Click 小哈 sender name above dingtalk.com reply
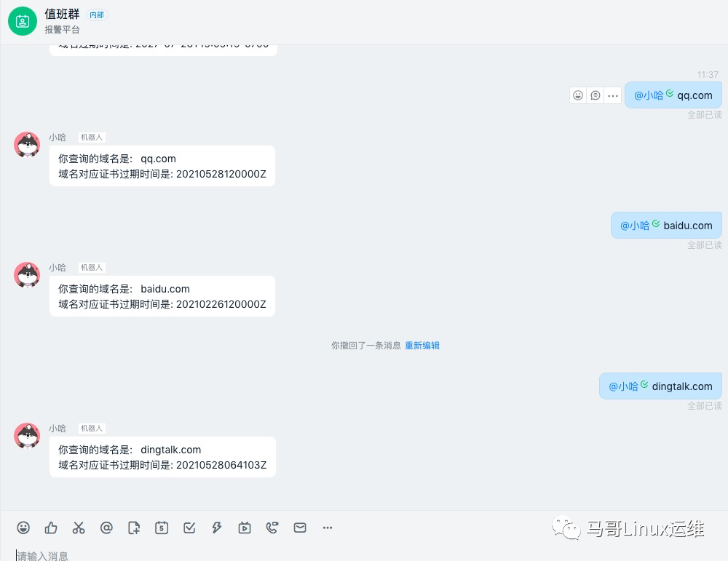The image size is (728, 561). tap(58, 429)
